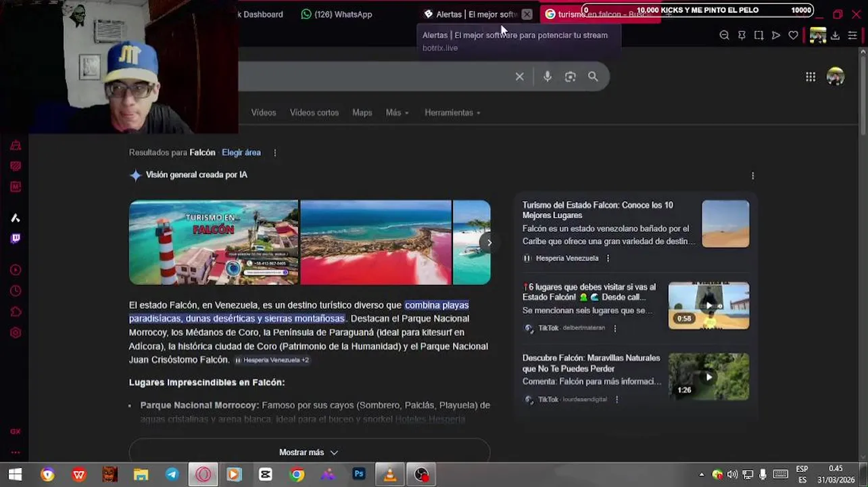
Task: Click the page vertical scrollbar
Action: point(863,95)
